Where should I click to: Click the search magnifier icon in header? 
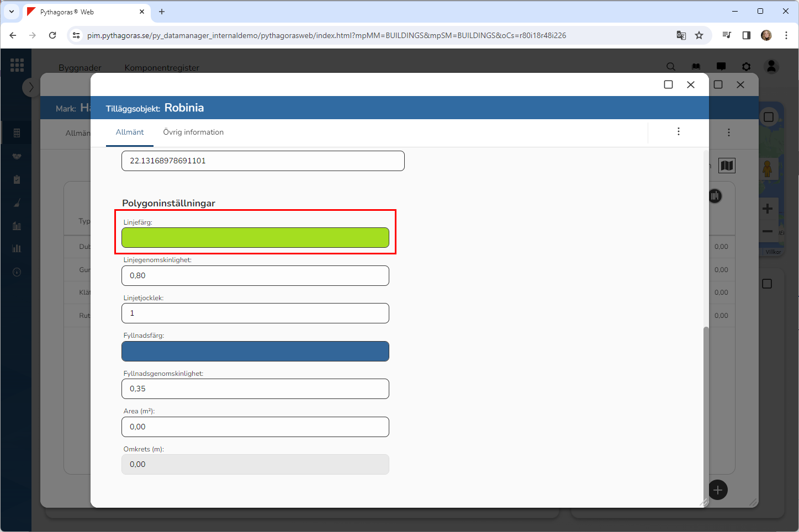click(x=671, y=67)
